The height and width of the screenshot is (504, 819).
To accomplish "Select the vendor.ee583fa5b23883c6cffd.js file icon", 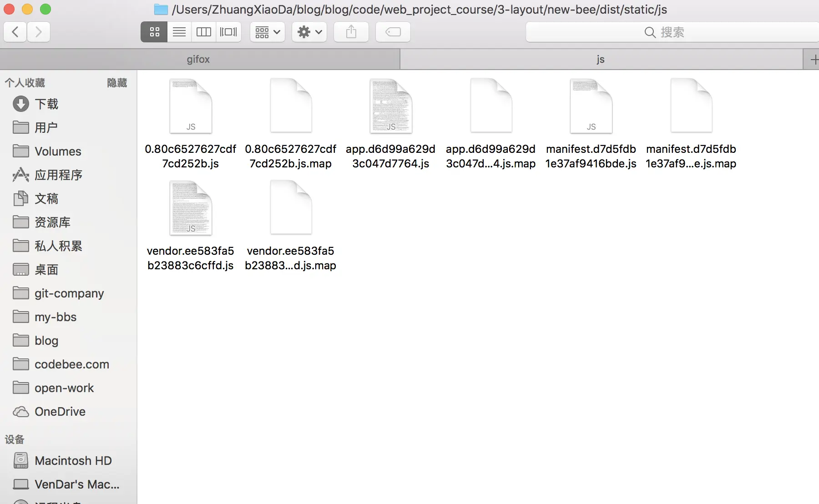I will pyautogui.click(x=191, y=208).
